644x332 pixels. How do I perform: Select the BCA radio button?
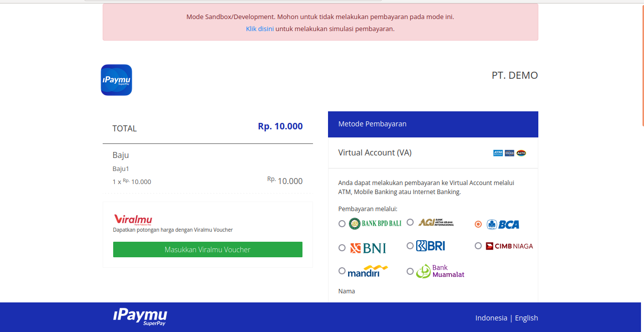pos(478,224)
